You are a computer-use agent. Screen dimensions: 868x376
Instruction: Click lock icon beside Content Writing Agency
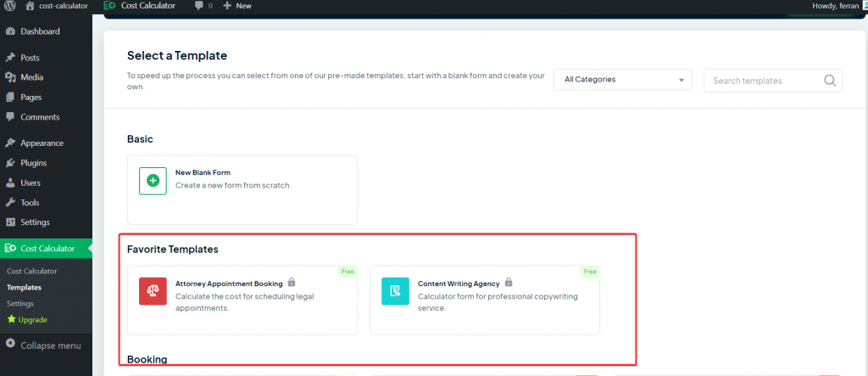[x=509, y=283]
